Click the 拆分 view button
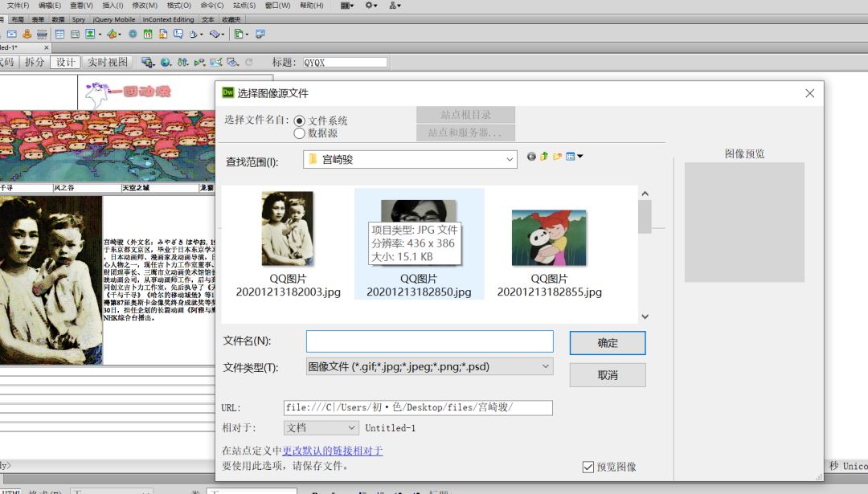This screenshot has width=868, height=494. (35, 62)
